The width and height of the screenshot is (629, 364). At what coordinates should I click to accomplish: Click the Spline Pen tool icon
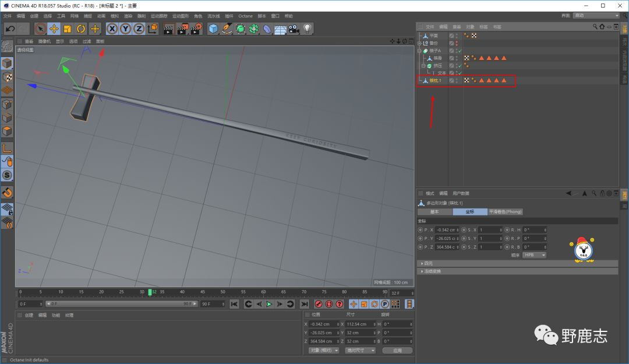(227, 29)
